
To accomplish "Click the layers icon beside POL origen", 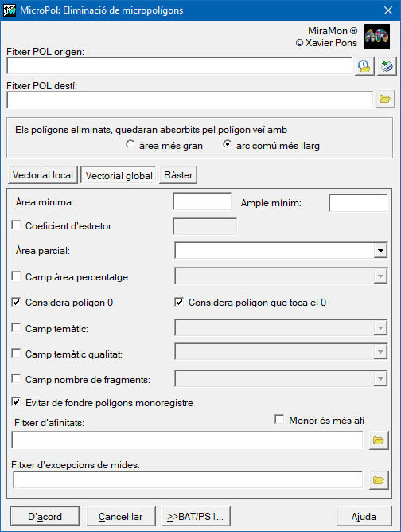I will tap(387, 66).
